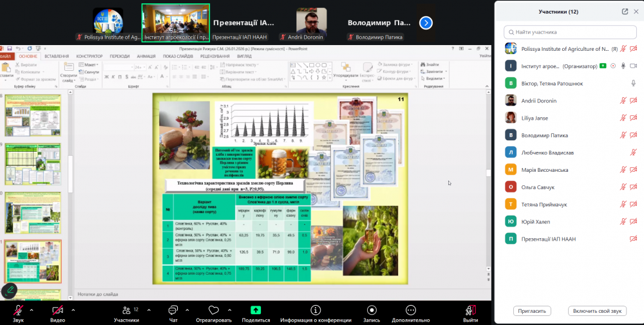
Task: Expand audio options arrow next to Звук
Action: tap(33, 310)
